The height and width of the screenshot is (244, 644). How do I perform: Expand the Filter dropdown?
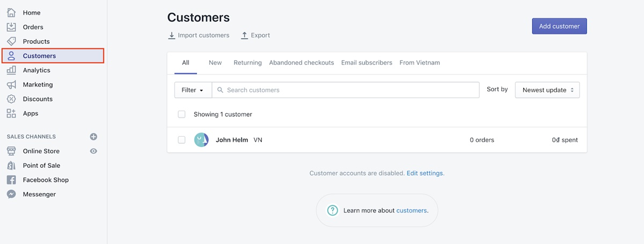[193, 90]
